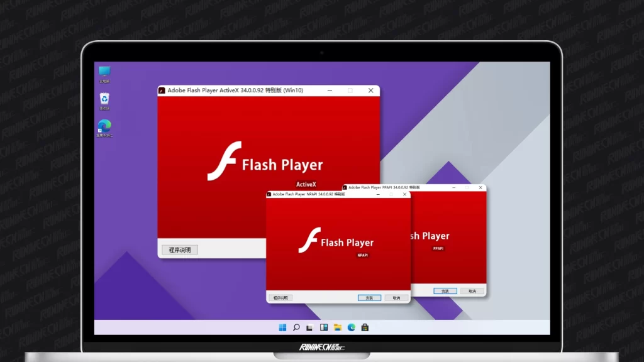Image resolution: width=644 pixels, height=362 pixels.
Task: Launch File Explorer from the taskbar
Action: pyautogui.click(x=338, y=327)
